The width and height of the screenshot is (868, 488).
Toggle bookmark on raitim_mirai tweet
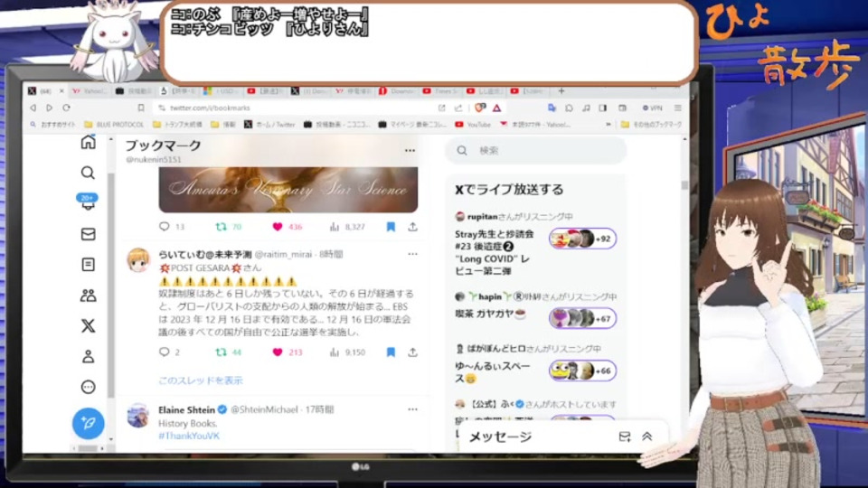tap(391, 352)
